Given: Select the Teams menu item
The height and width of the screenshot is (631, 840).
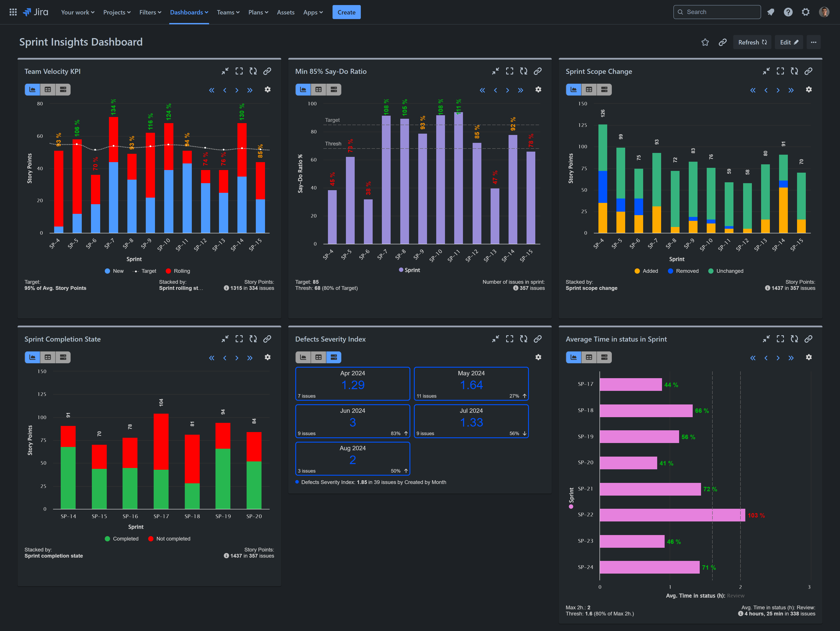Looking at the screenshot, I should (228, 12).
